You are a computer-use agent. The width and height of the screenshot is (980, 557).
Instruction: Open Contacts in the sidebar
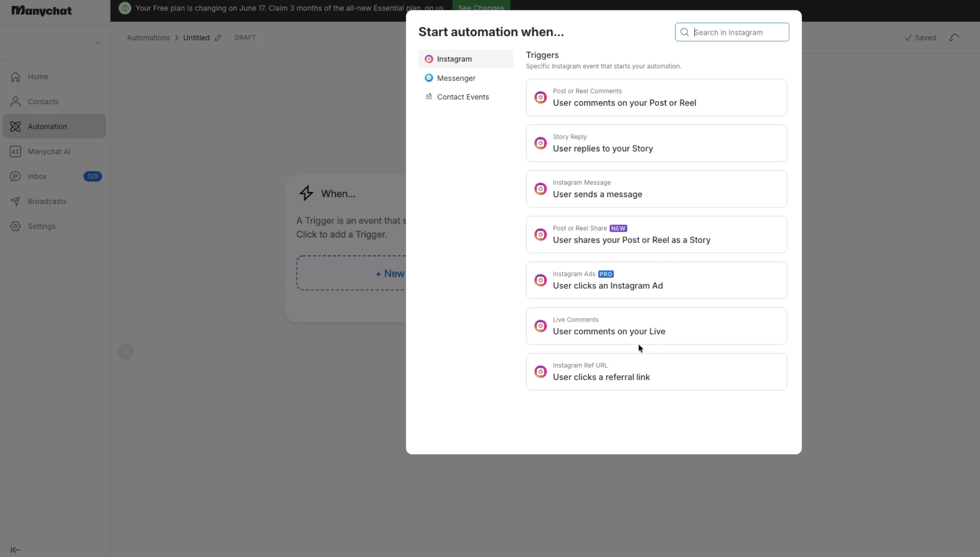pyautogui.click(x=54, y=102)
